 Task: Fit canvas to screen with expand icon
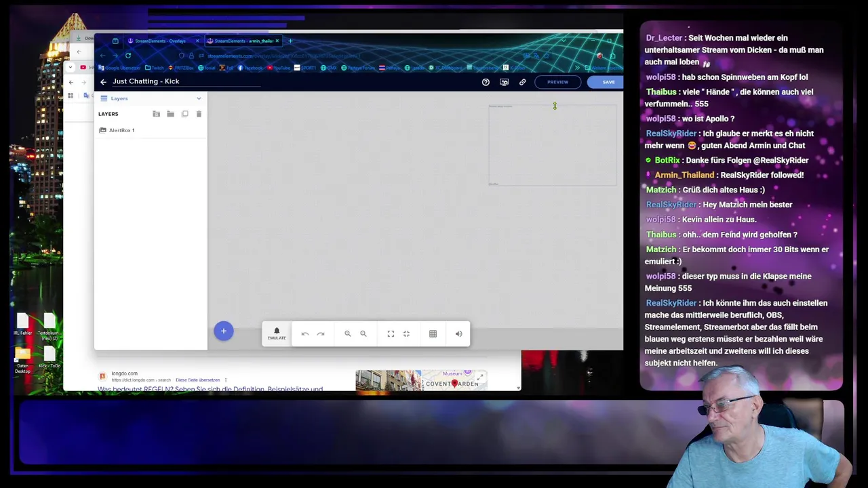pos(391,333)
